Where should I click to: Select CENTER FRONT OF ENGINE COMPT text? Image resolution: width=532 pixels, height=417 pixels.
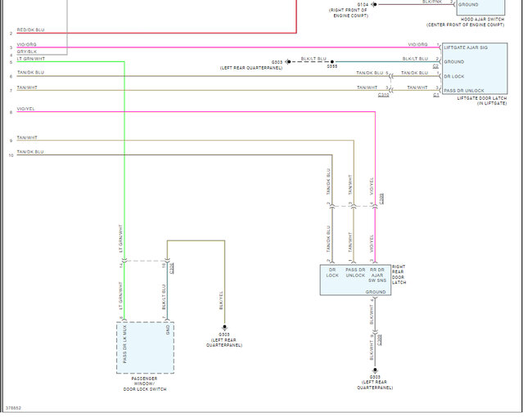click(x=465, y=25)
